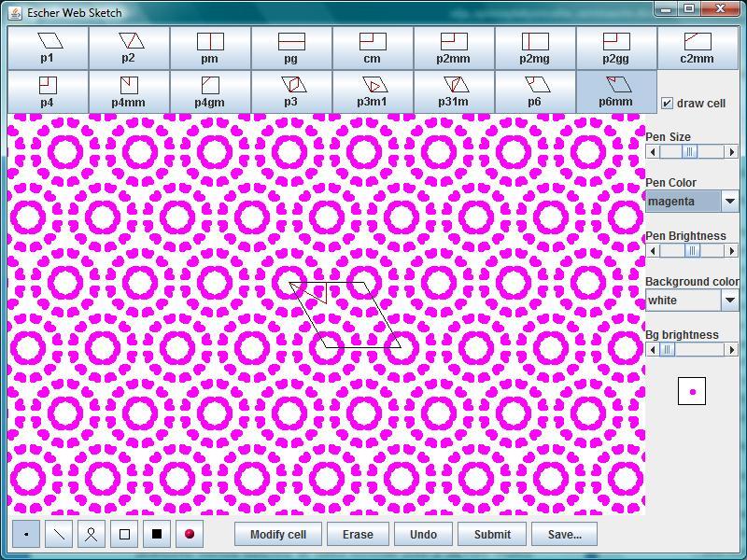Increase Pen Brightness with right arrow
This screenshot has width=747, height=560.
click(x=732, y=250)
